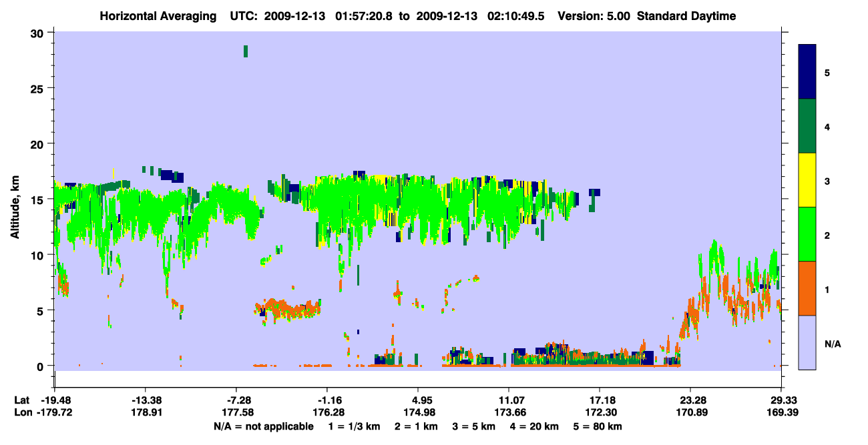Click the color bar label 5

coord(827,72)
